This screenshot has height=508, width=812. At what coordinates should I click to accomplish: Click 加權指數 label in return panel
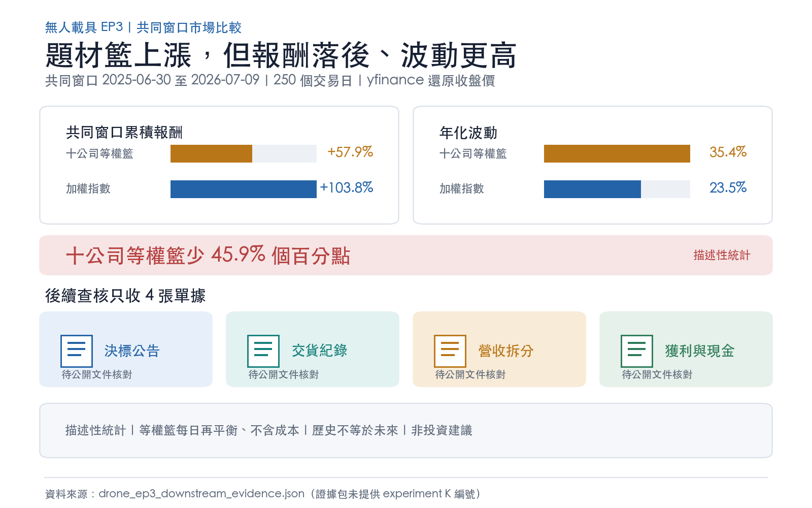coord(88,188)
